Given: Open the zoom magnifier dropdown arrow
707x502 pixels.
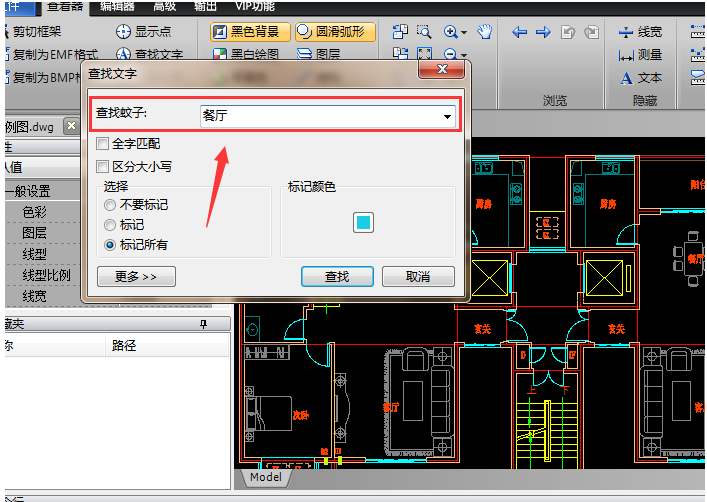Looking at the screenshot, I should (x=465, y=33).
